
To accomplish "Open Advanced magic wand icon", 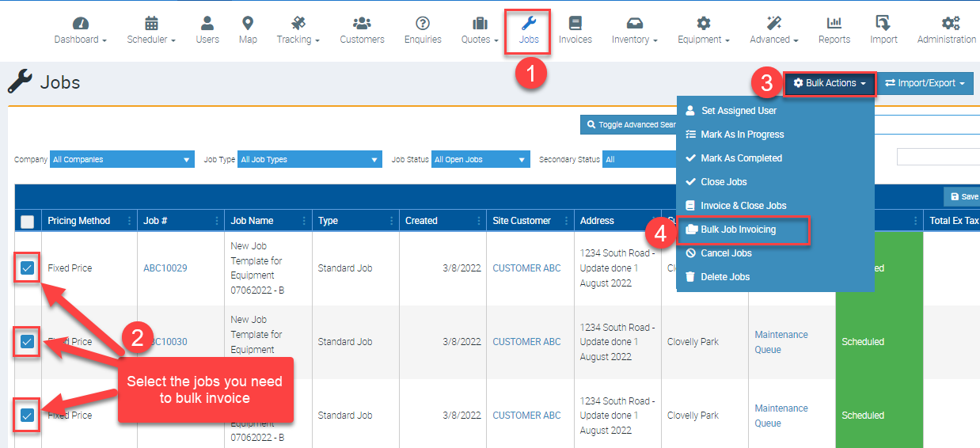I will 773,23.
